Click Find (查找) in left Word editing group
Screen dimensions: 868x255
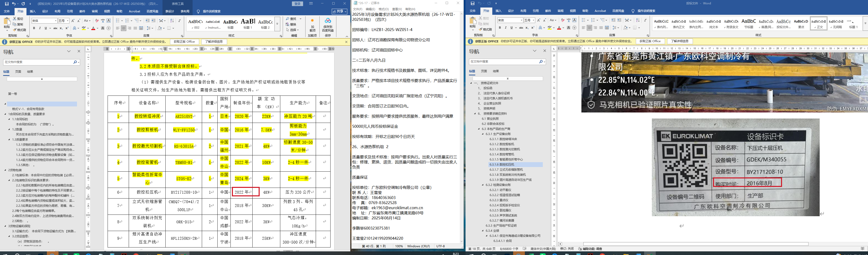point(291,19)
